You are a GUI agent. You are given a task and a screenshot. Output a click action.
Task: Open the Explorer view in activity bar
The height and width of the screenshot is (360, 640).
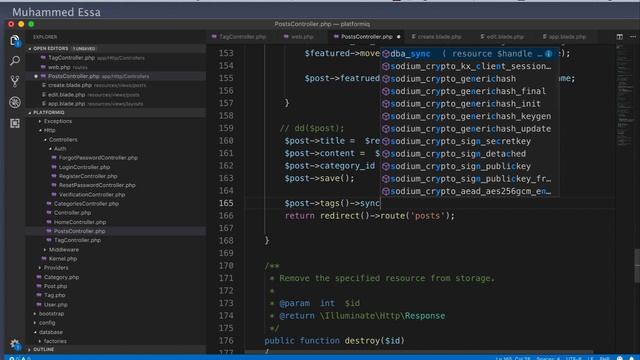pyautogui.click(x=15, y=40)
